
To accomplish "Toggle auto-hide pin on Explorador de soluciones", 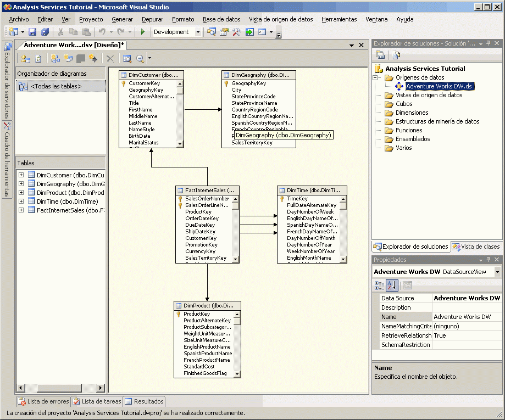I will (x=489, y=43).
